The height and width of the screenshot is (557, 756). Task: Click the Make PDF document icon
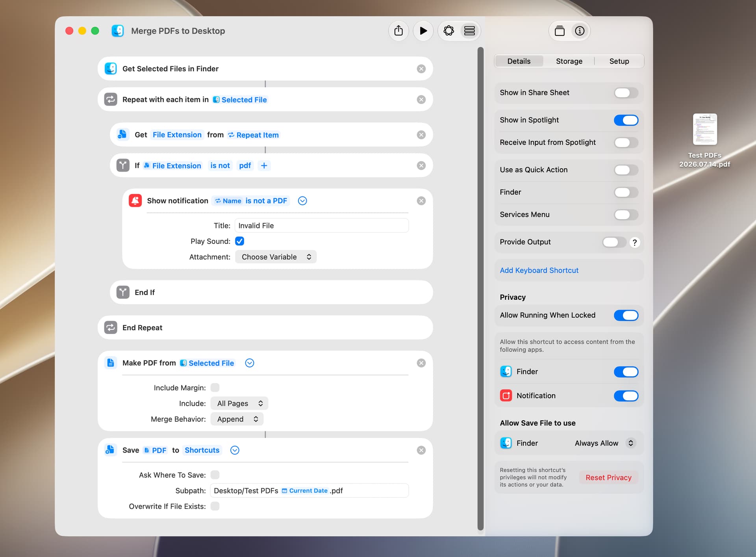click(111, 362)
